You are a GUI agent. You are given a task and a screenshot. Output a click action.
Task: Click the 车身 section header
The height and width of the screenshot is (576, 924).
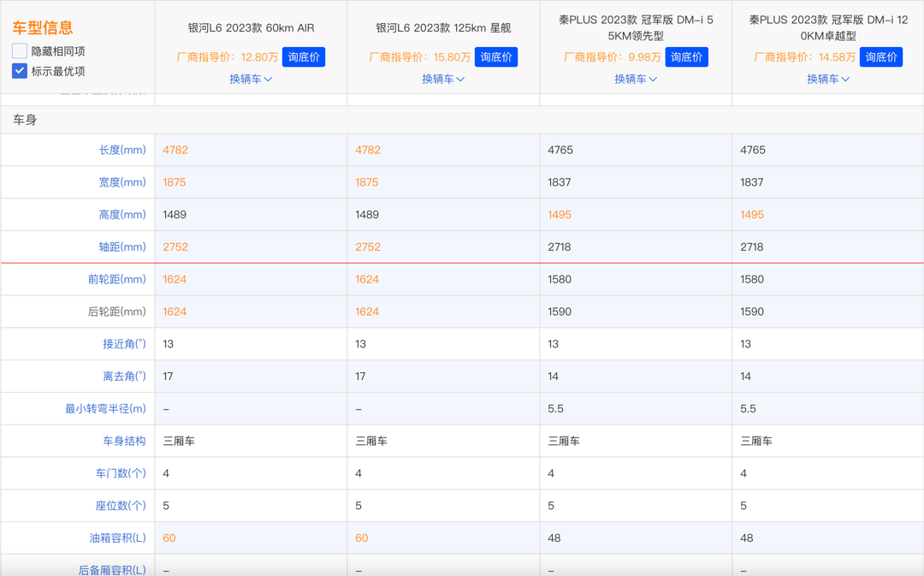tap(26, 120)
